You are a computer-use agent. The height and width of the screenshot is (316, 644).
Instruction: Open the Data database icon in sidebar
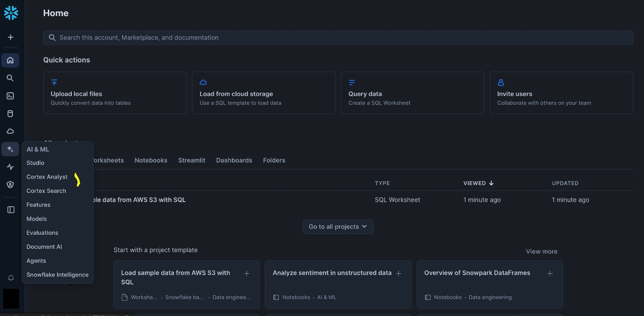click(x=10, y=114)
